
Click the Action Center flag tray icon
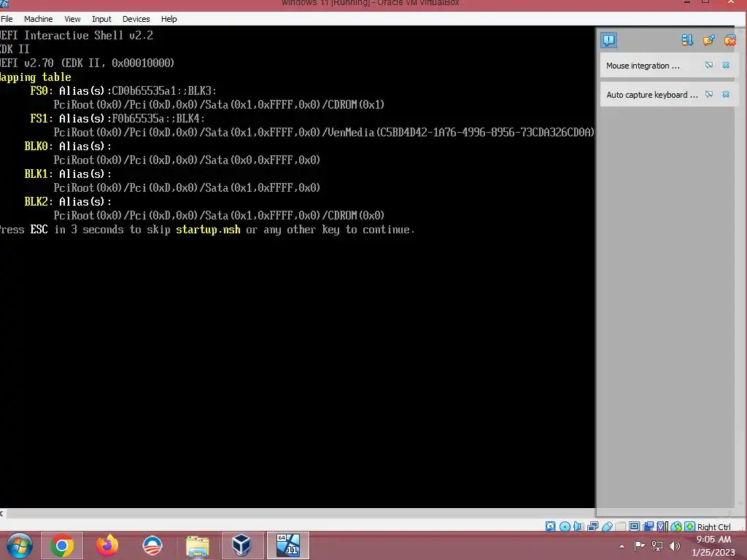(639, 546)
